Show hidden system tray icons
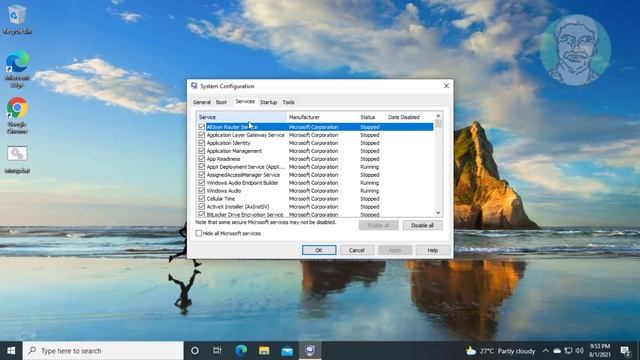The width and height of the screenshot is (640, 360). 545,351
